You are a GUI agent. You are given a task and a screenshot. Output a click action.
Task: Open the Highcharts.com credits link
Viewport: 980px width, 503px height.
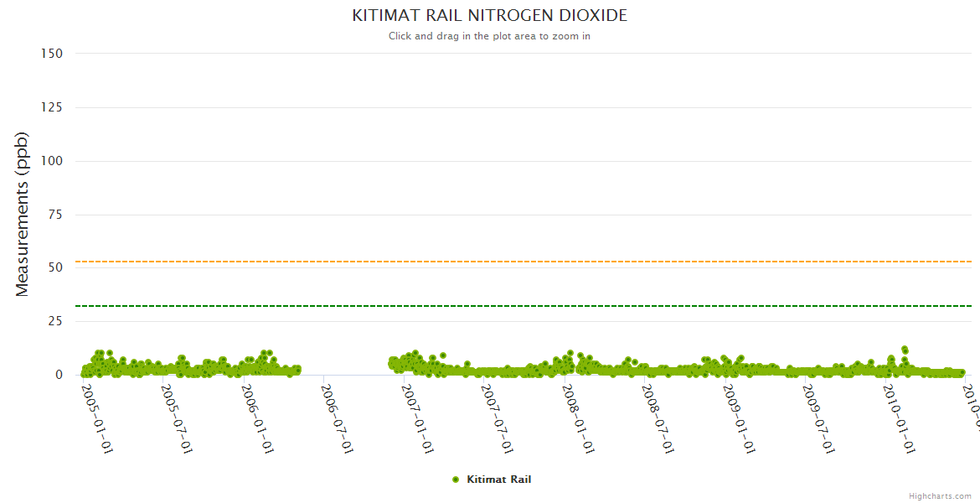941,495
